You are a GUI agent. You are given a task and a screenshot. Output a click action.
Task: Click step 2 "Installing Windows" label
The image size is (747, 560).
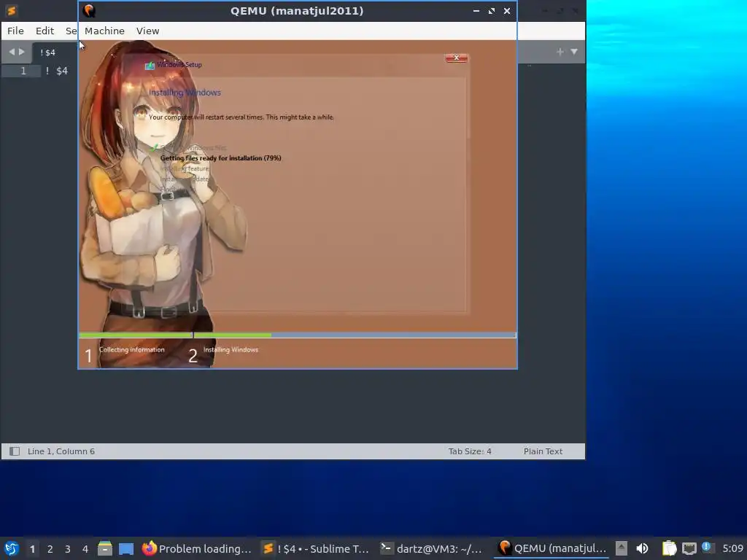231,349
